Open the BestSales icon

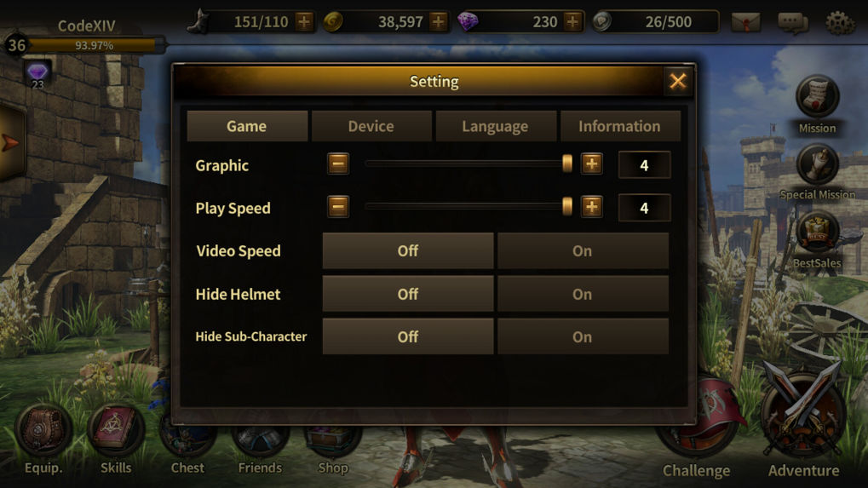coord(817,233)
